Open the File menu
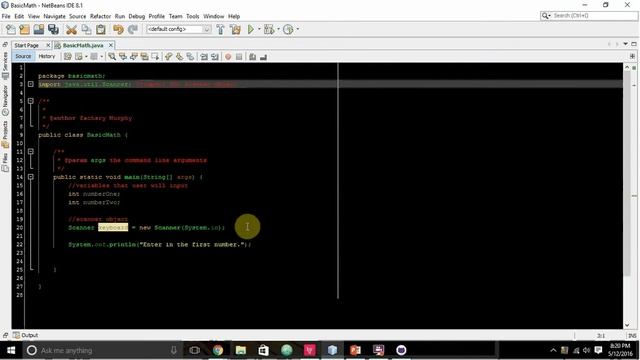Viewport: 640px width, 360px height. [x=6, y=16]
